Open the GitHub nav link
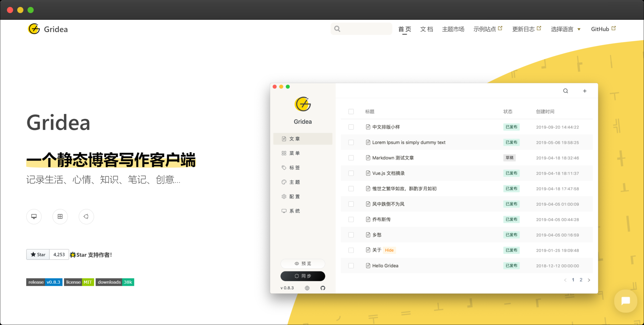Screen dimensions: 644x325 click(x=603, y=29)
